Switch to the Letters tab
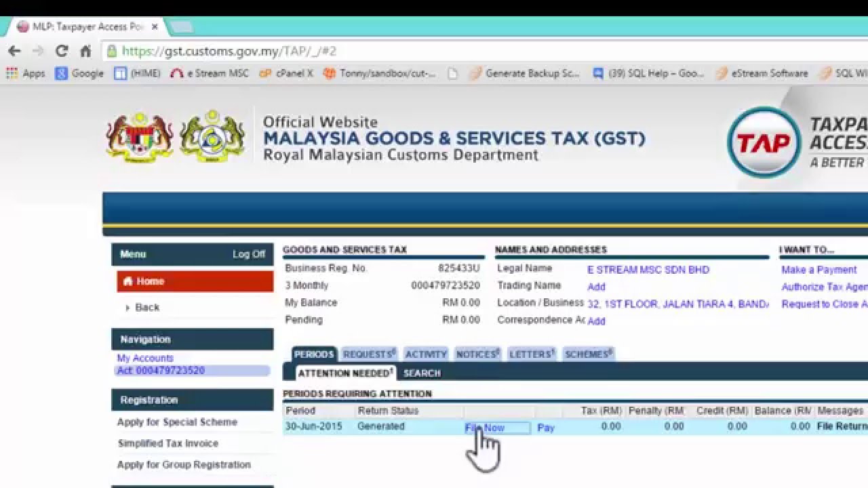This screenshot has height=488, width=868. click(532, 354)
